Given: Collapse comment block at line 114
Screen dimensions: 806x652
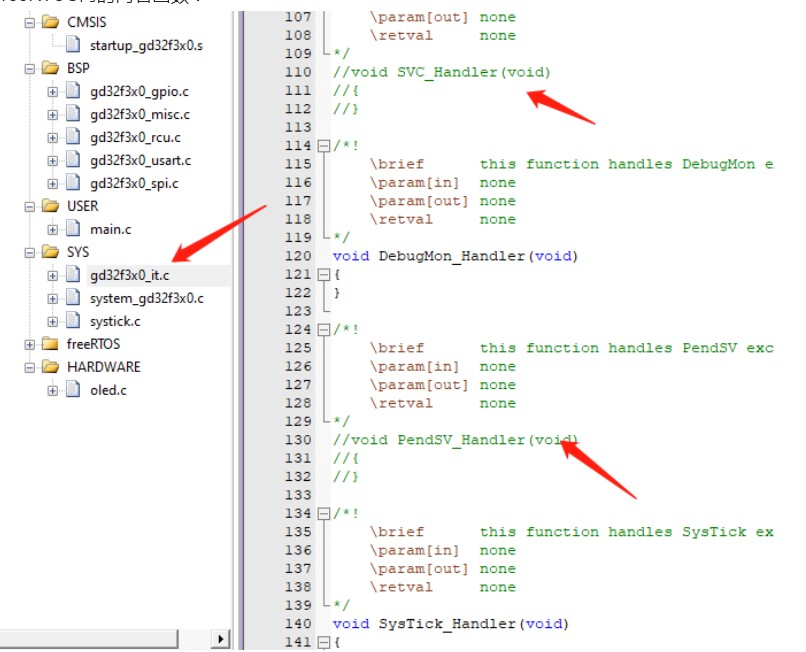Looking at the screenshot, I should coord(323,146).
